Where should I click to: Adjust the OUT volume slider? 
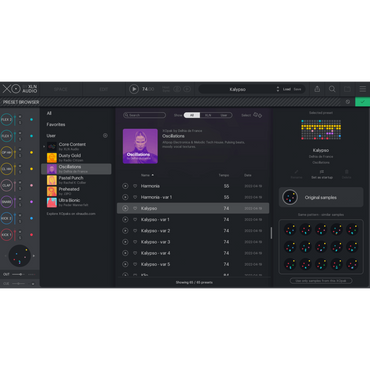(x=19, y=274)
